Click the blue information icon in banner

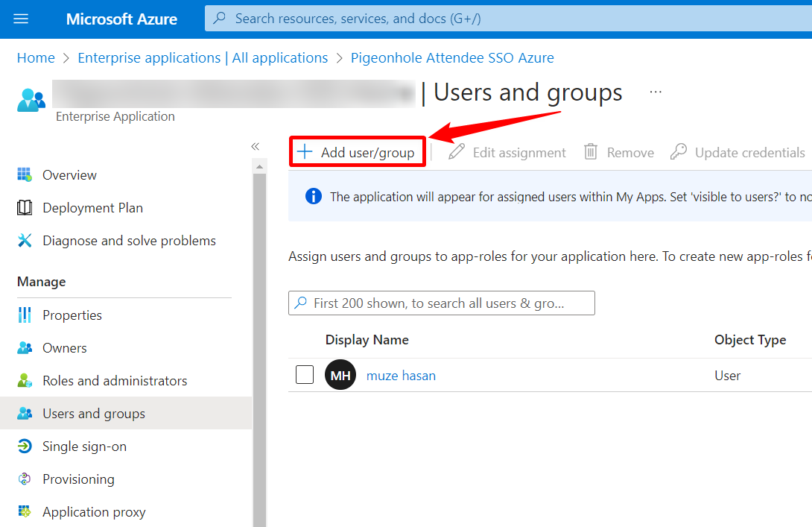point(314,196)
